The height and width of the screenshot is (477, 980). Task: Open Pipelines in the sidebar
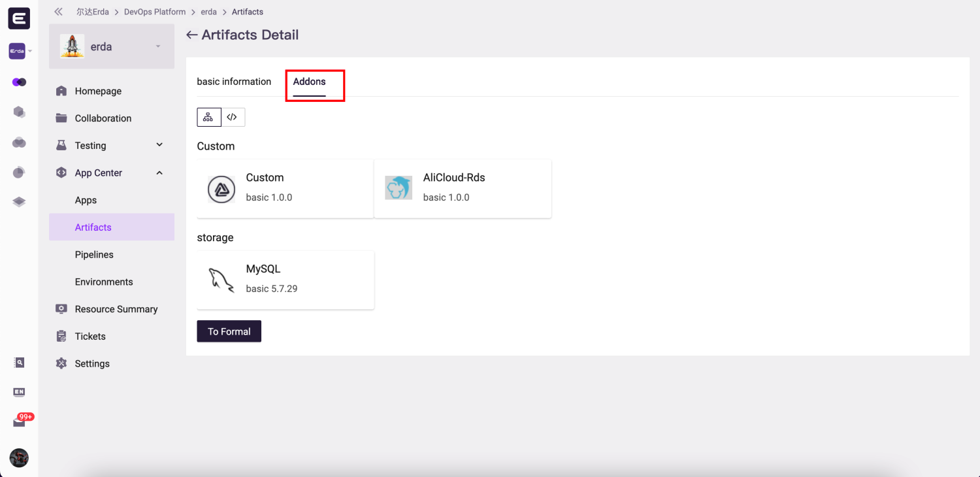click(x=94, y=255)
